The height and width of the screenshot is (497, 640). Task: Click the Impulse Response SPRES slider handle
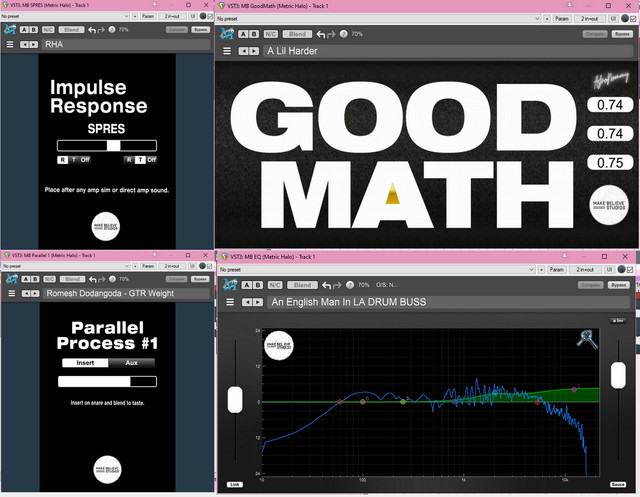click(113, 146)
